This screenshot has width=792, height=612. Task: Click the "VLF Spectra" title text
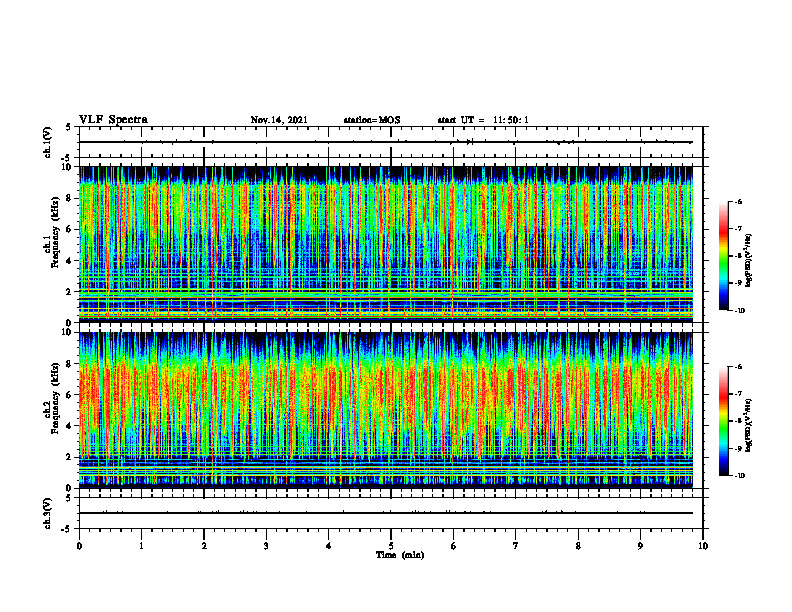(x=113, y=120)
